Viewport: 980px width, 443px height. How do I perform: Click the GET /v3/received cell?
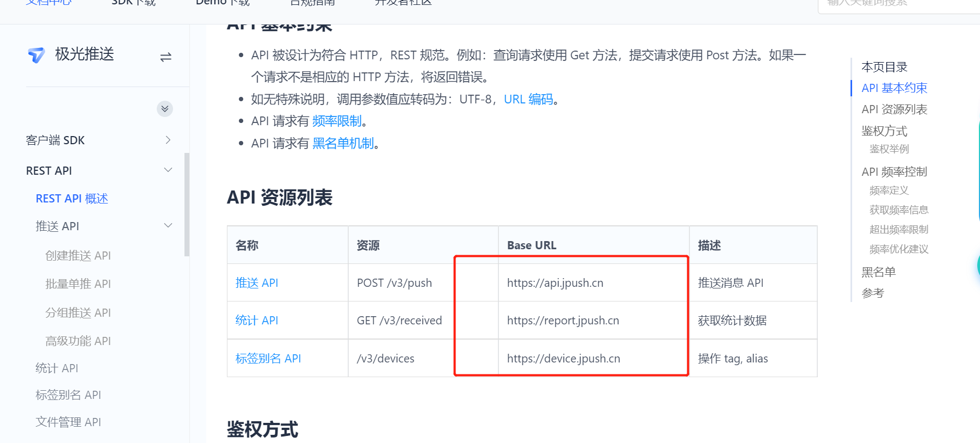(423, 320)
